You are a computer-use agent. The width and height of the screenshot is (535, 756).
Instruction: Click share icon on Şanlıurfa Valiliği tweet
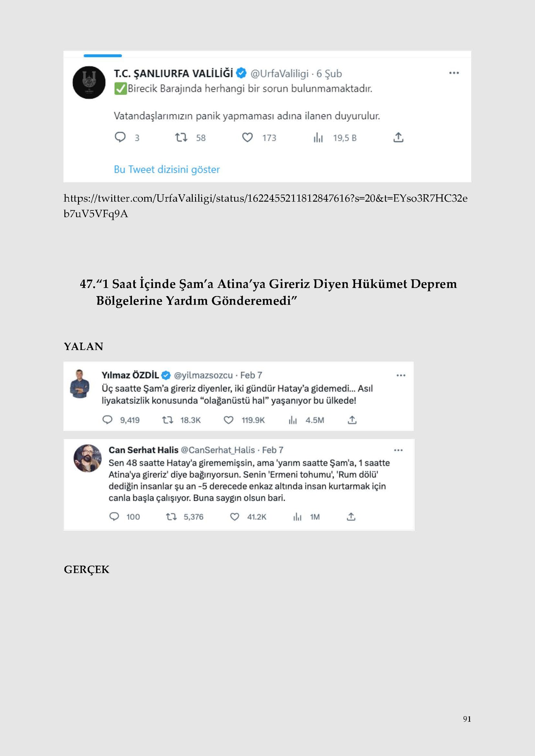pos(398,137)
